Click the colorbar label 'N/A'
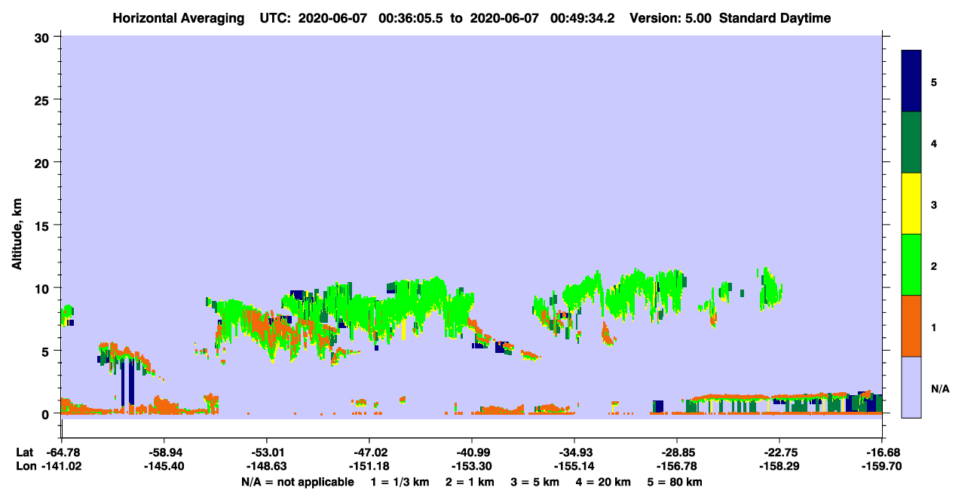This screenshot has height=503, width=980. (x=939, y=389)
